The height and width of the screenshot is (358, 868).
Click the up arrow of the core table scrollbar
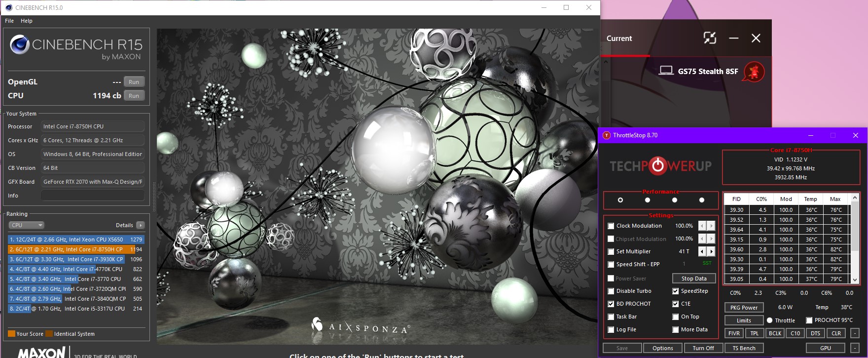855,198
